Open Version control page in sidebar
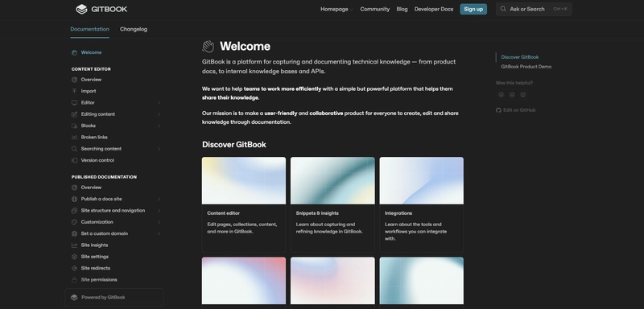The width and height of the screenshot is (644, 309). pyautogui.click(x=97, y=160)
